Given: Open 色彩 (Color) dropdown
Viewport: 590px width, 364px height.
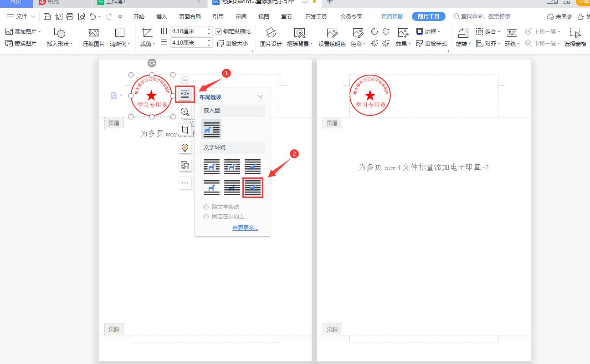Looking at the screenshot, I should (358, 37).
